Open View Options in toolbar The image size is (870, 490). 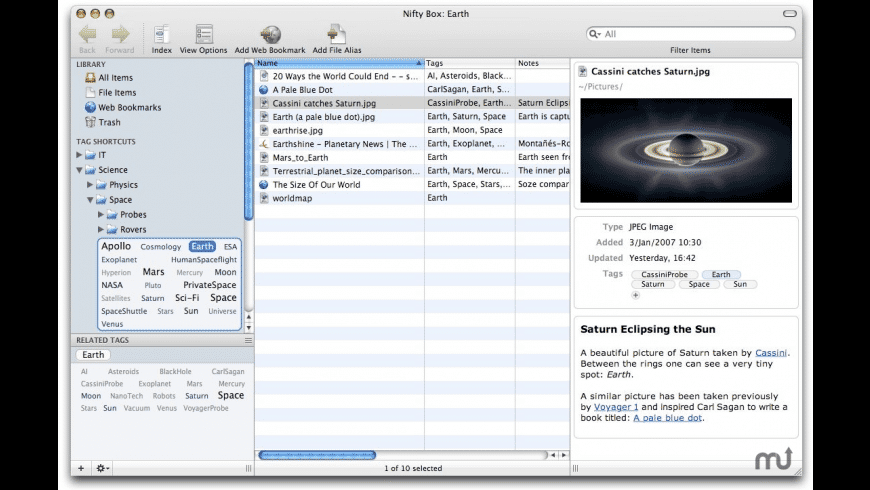point(203,34)
